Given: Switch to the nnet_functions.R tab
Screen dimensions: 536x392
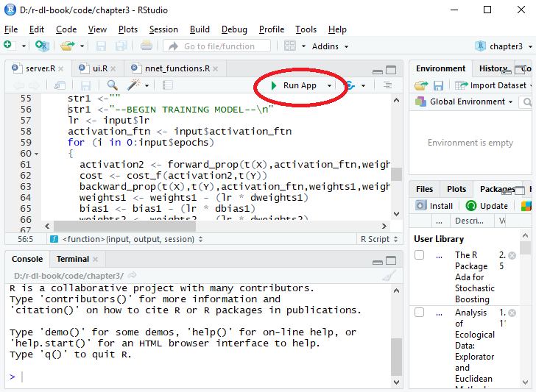Looking at the screenshot, I should 177,68.
